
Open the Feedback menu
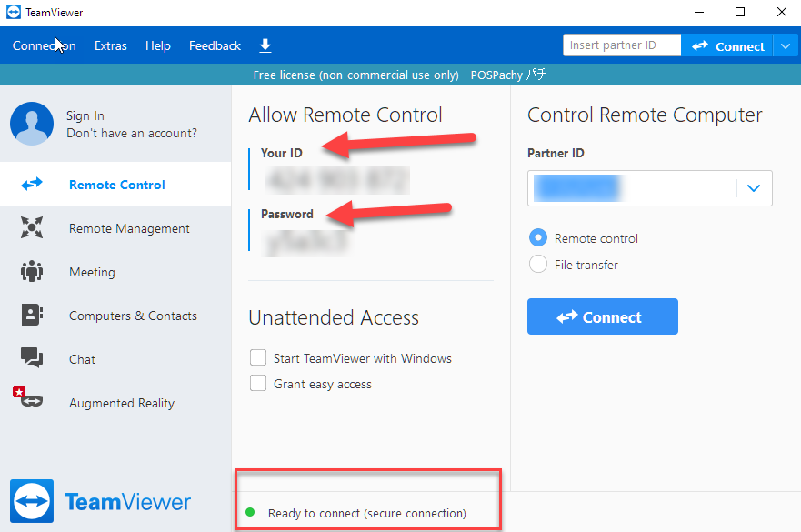(x=215, y=46)
